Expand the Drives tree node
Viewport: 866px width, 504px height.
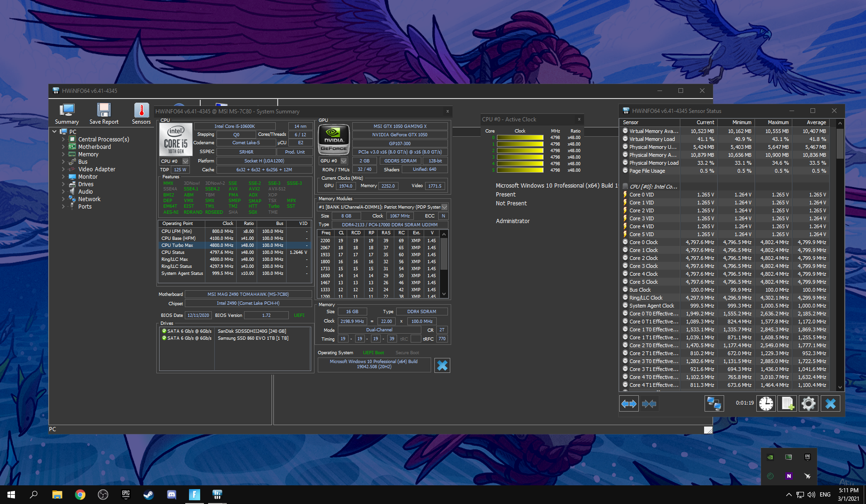point(63,184)
